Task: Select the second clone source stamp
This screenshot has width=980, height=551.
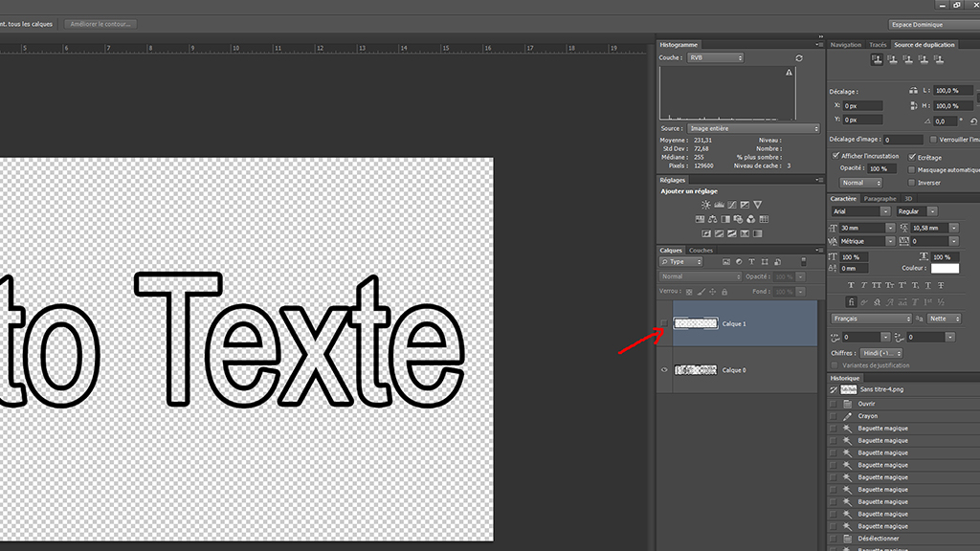Action: tap(893, 60)
